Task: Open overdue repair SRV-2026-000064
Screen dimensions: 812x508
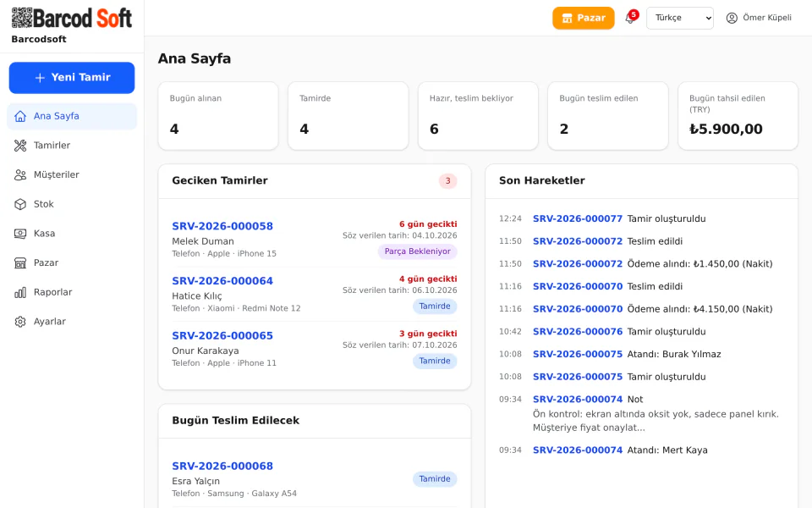Action: point(222,281)
